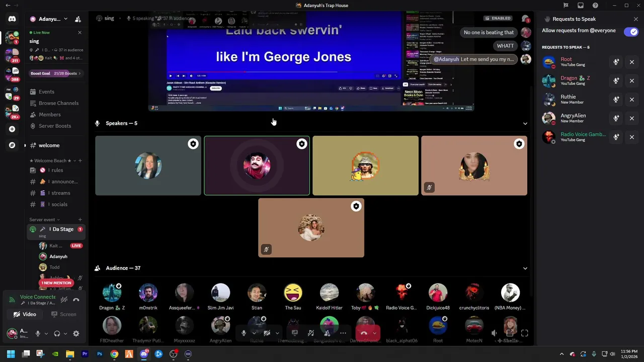The width and height of the screenshot is (644, 362).
Task: Open the Help question mark icon
Action: [x=595, y=6]
